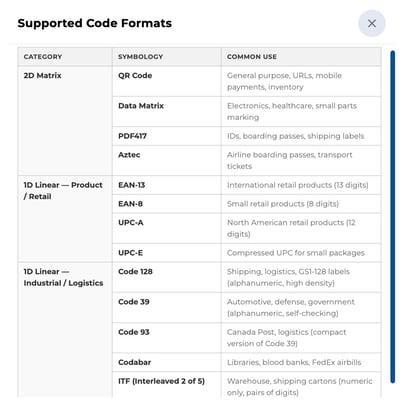Click the Supported Code Formats title

95,23
